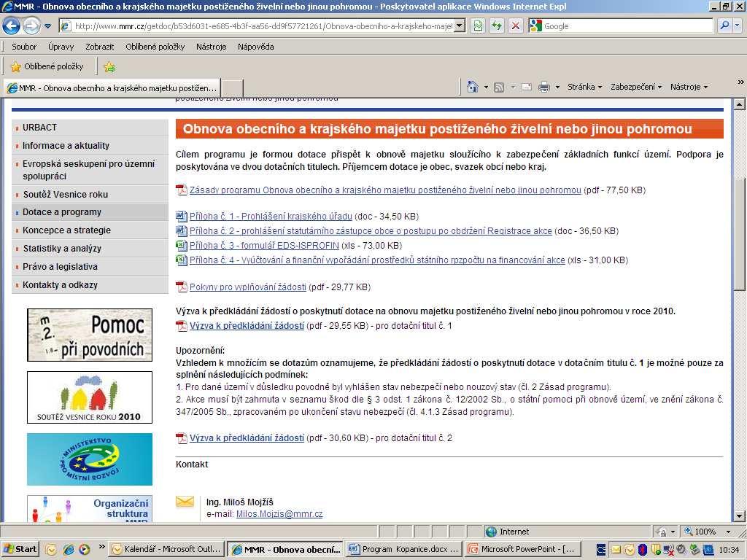The width and height of the screenshot is (747, 560).
Task: Open search provider options dropdown
Action: pos(738,26)
